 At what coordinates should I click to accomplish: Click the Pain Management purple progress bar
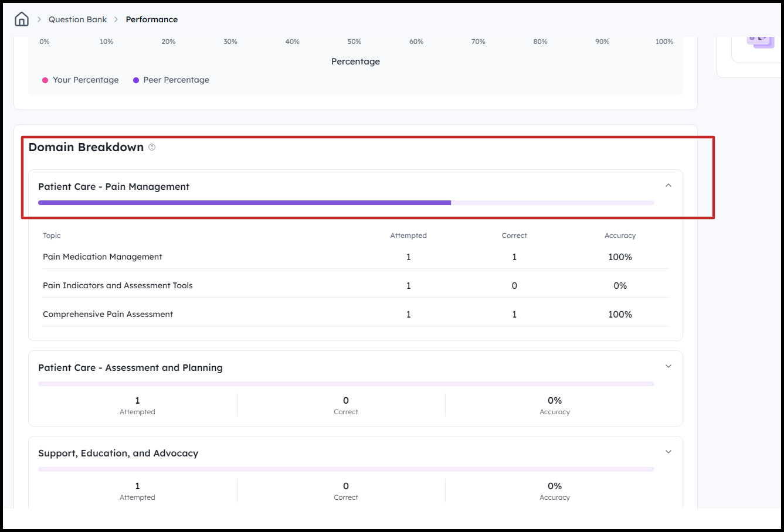244,203
